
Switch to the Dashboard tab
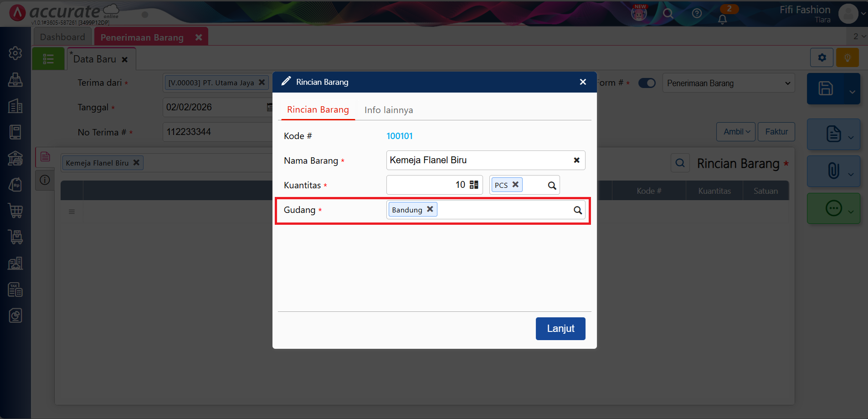(x=62, y=37)
